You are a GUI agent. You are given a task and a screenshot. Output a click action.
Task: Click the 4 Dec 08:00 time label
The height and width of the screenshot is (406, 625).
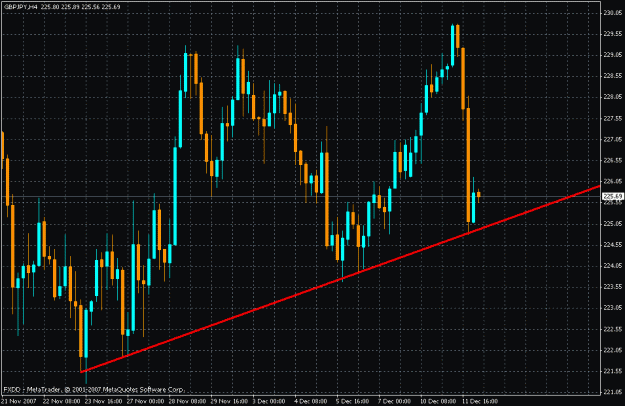coord(311,401)
